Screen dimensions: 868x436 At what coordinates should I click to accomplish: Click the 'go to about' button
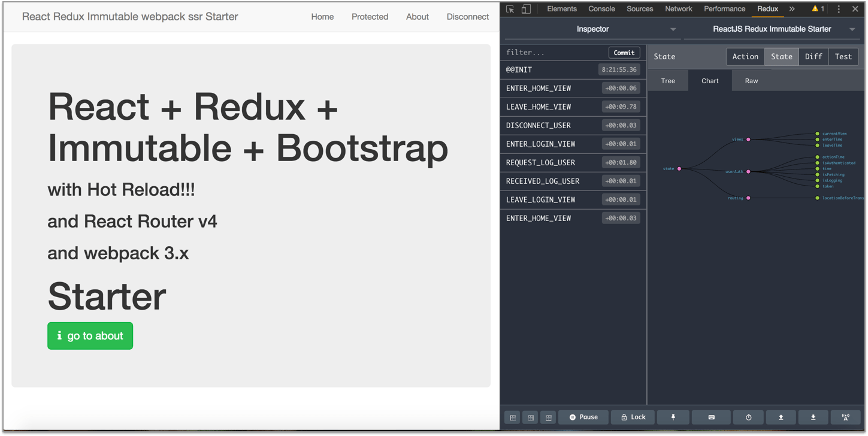90,335
